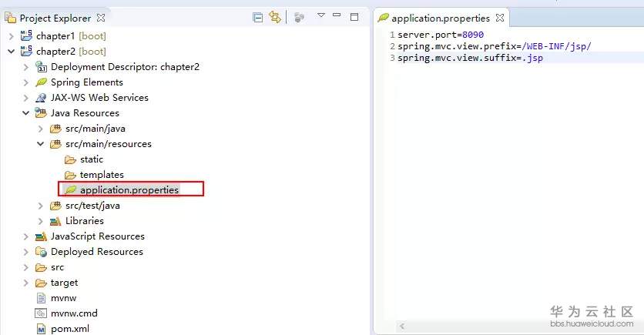Viewport: 644px width, 335px height.
Task: Click the application.properties leaf icon in tree
Action: [x=71, y=189]
